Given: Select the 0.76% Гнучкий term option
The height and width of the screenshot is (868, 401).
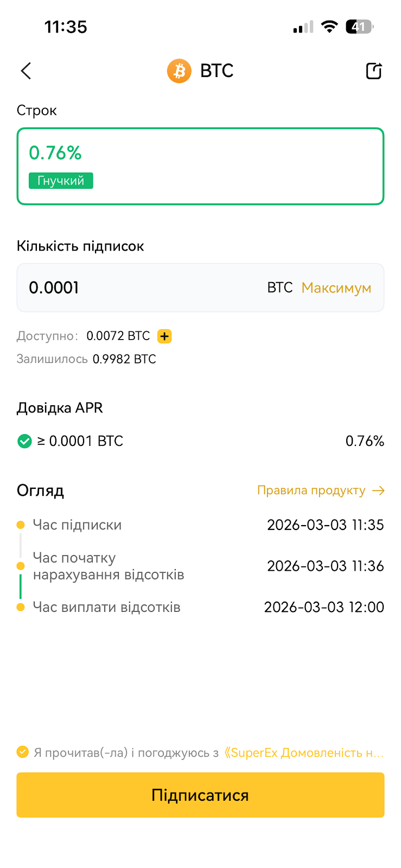Looking at the screenshot, I should (200, 167).
